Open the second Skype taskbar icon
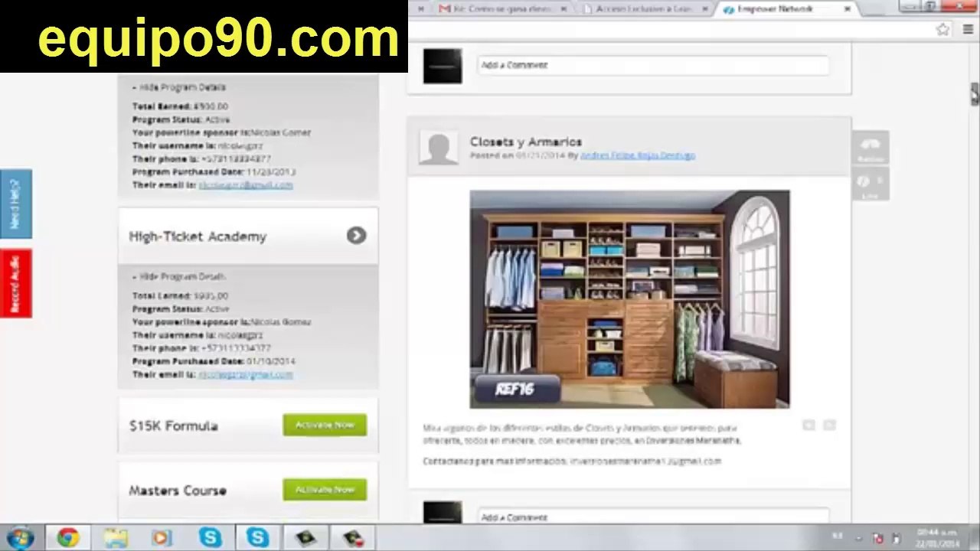 (257, 538)
